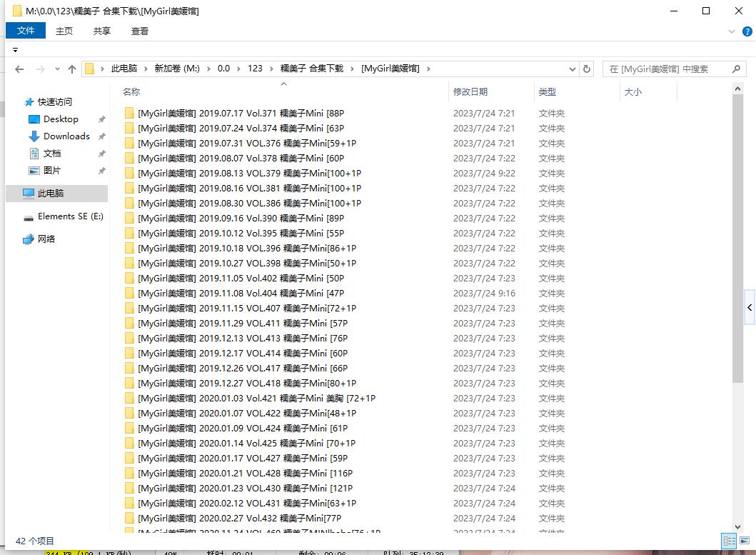
Task: Expand the ribbon with the chevron
Action: (x=732, y=31)
